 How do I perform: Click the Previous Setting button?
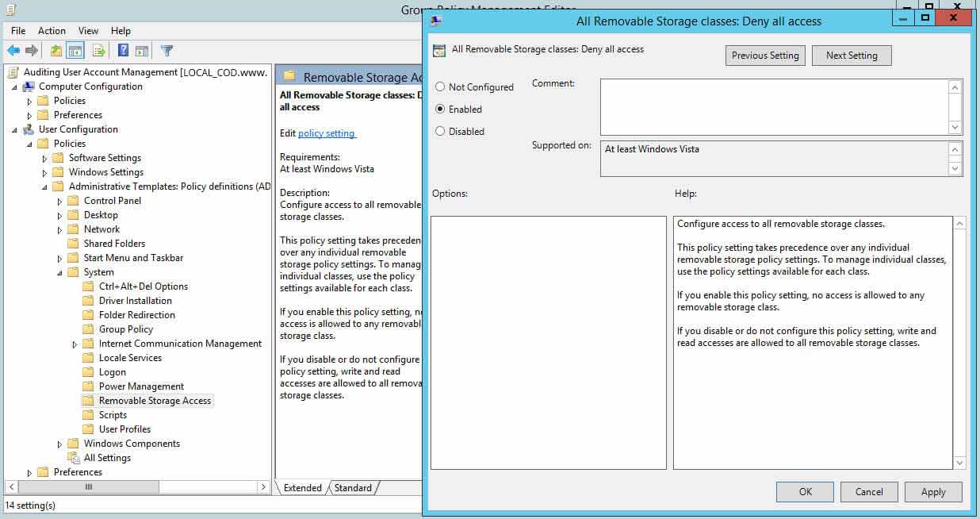(765, 56)
